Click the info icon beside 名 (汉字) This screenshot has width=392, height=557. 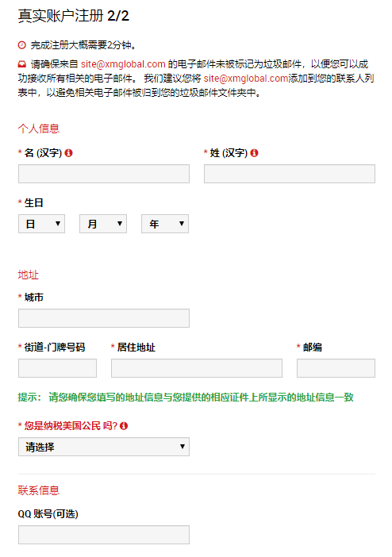coord(68,153)
